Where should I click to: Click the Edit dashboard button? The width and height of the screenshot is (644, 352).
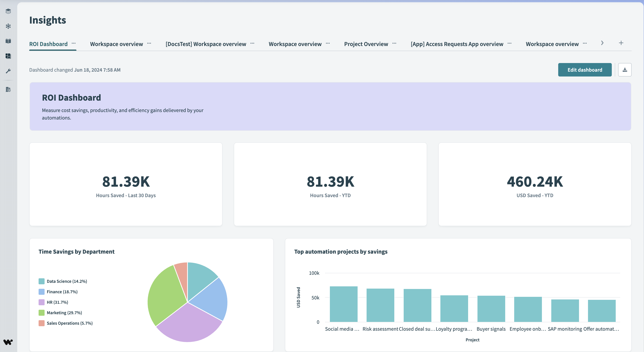tap(585, 70)
